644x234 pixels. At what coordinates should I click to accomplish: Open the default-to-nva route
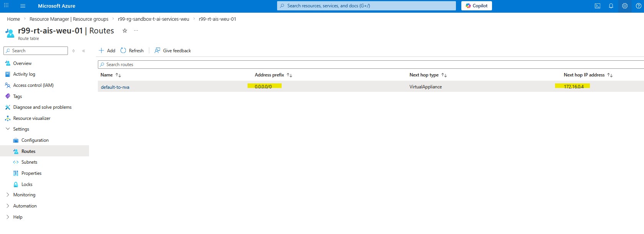[x=115, y=87]
